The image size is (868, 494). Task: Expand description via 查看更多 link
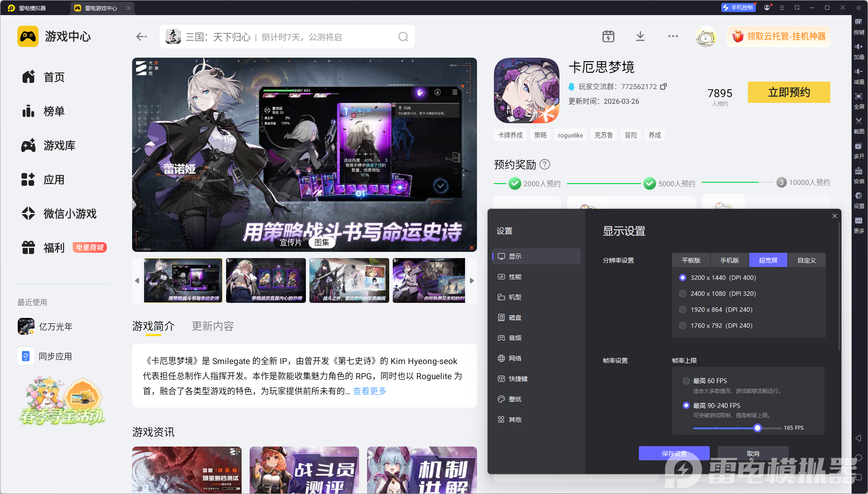370,391
